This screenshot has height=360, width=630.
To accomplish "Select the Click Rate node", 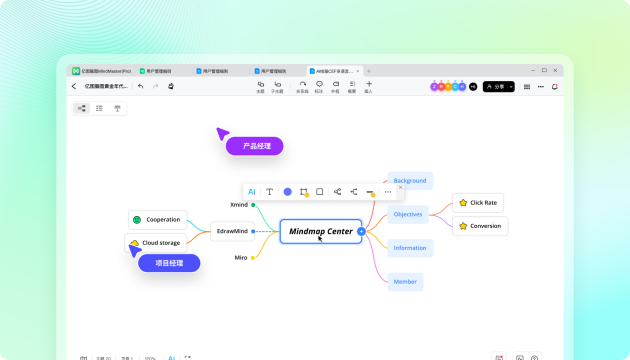I will [x=478, y=203].
